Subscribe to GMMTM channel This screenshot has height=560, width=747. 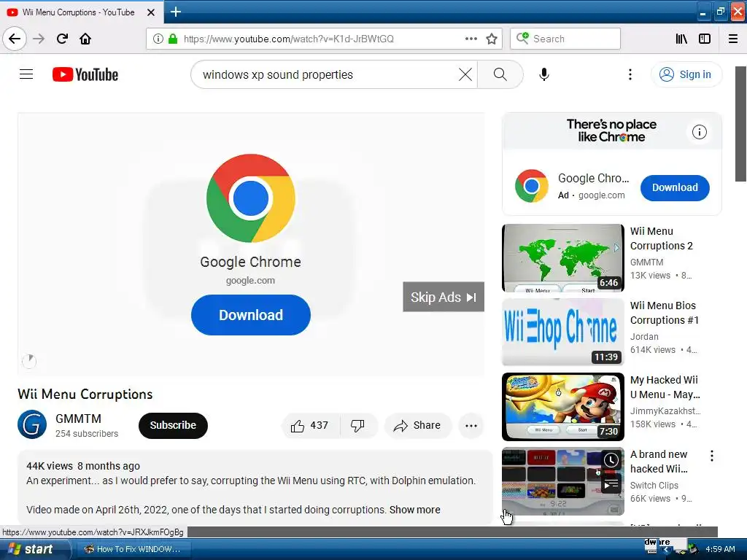(173, 425)
